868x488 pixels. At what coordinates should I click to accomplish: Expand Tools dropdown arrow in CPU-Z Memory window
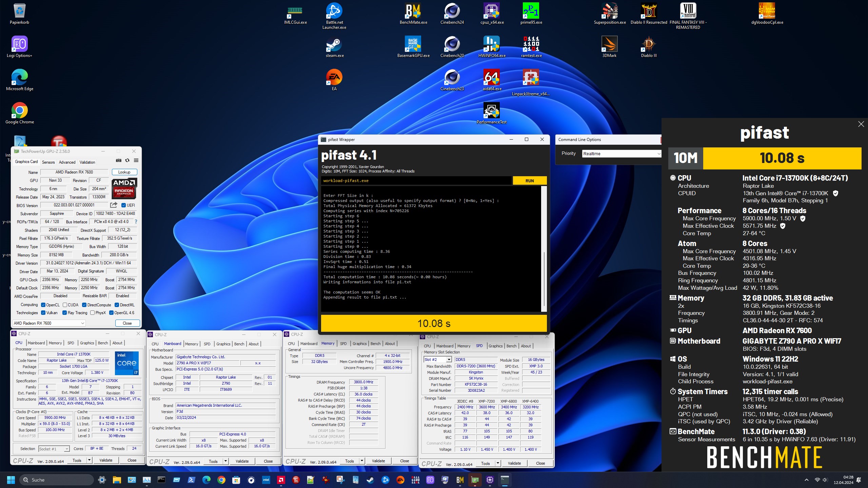coord(362,461)
